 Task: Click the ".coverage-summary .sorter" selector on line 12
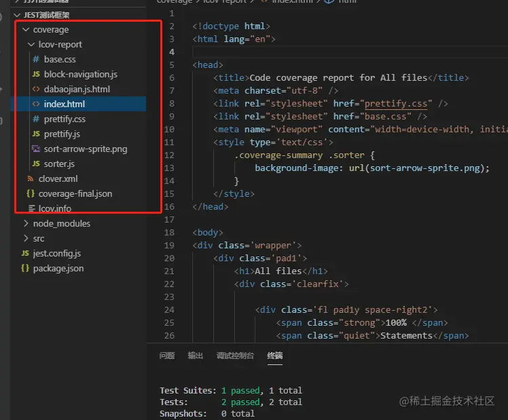299,155
